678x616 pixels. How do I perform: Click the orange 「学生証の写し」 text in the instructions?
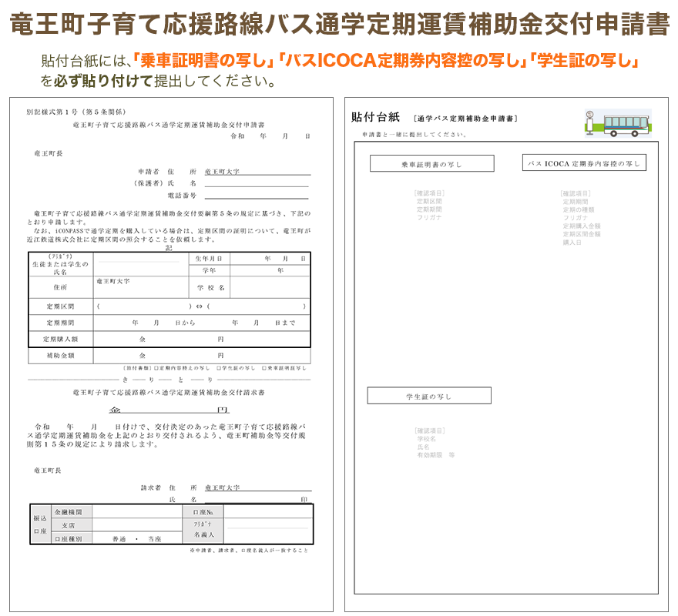tap(584, 61)
